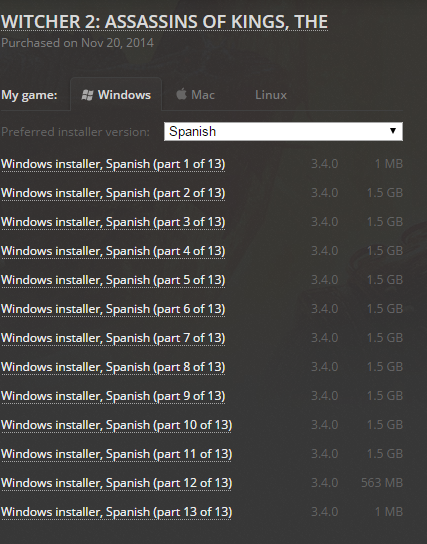Click version 3.4.0 in the part 7 row
Image resolution: width=427 pixels, height=544 pixels.
pyautogui.click(x=325, y=338)
